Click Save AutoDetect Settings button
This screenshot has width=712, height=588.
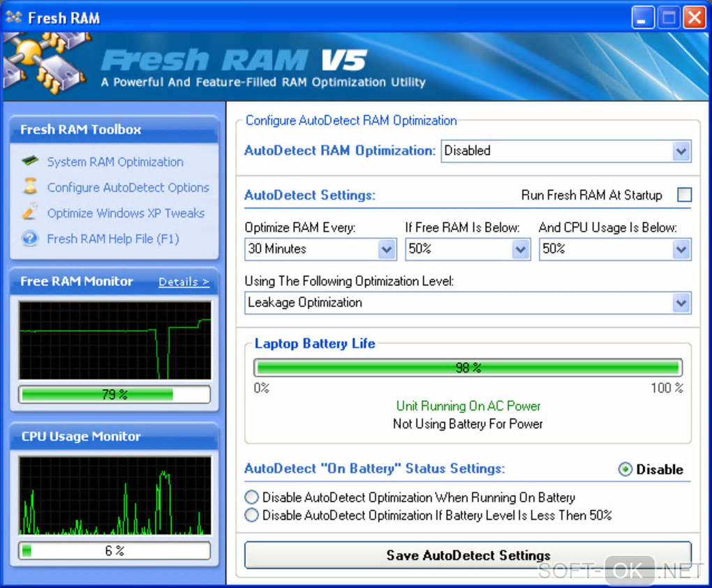pyautogui.click(x=468, y=555)
